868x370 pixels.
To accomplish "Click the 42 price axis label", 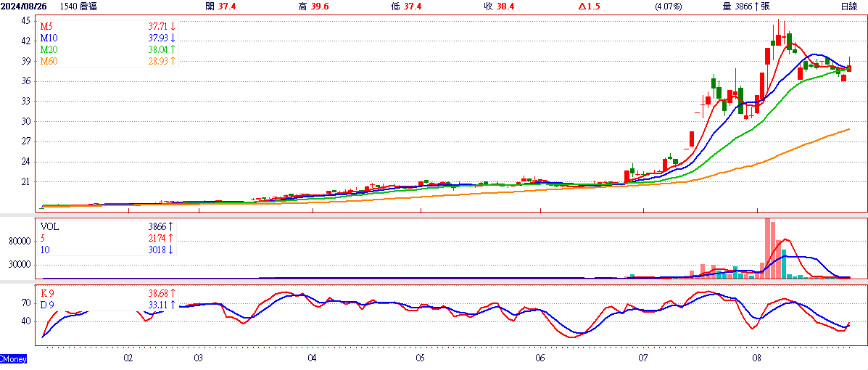I will [x=26, y=41].
